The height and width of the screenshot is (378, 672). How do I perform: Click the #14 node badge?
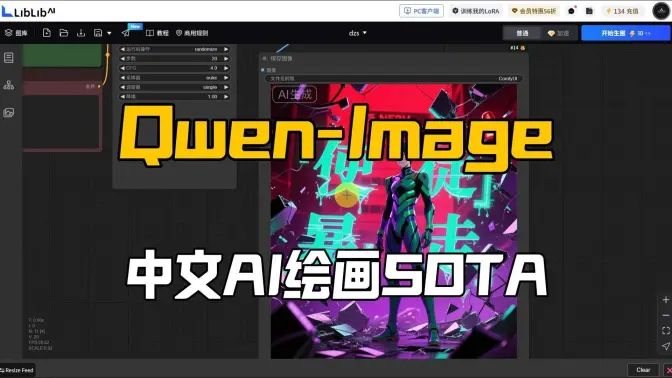pyautogui.click(x=517, y=48)
